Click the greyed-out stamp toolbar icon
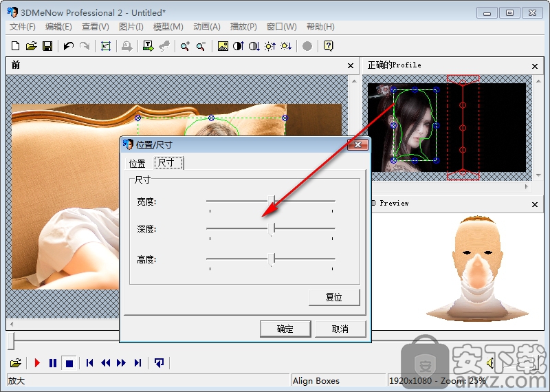 [x=126, y=46]
